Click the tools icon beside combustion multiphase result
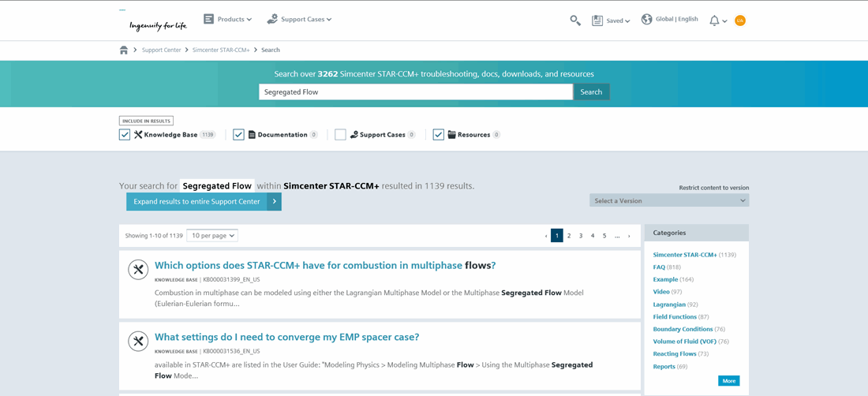 pyautogui.click(x=138, y=269)
